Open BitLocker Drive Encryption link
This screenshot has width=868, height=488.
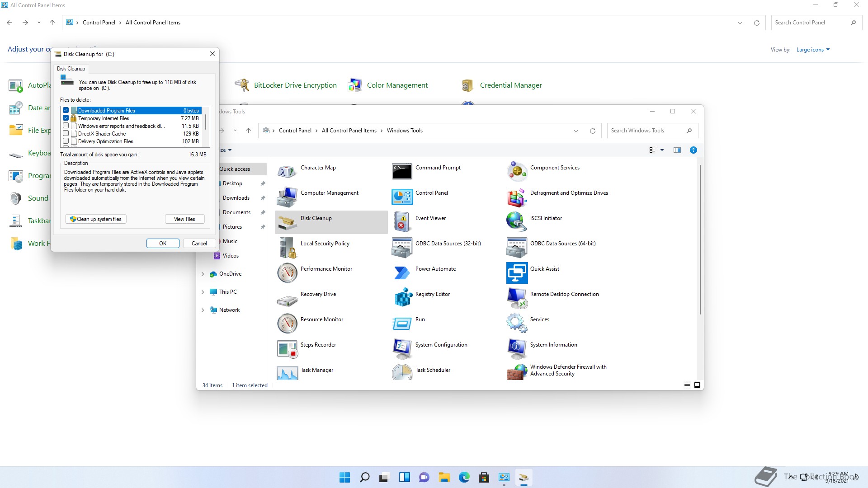[295, 85]
